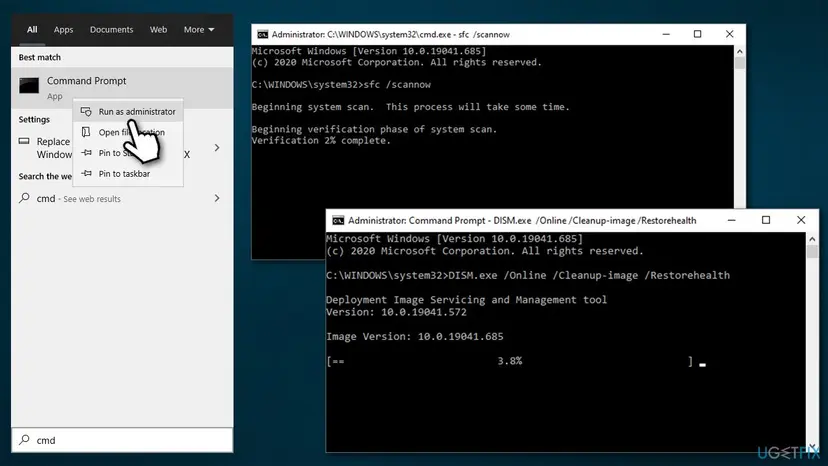The height and width of the screenshot is (466, 828).
Task: Click the DISM window cmd icon
Action: point(338,220)
